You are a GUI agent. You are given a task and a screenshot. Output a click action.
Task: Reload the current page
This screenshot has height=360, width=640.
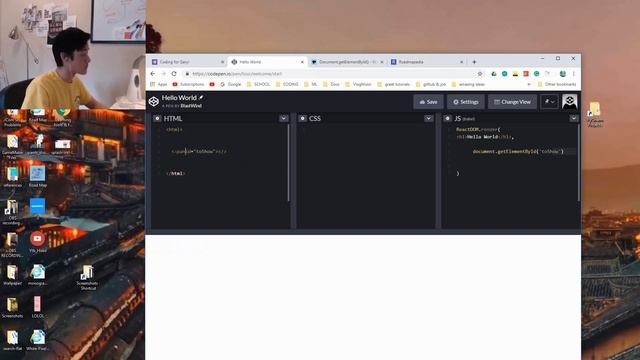(x=174, y=74)
